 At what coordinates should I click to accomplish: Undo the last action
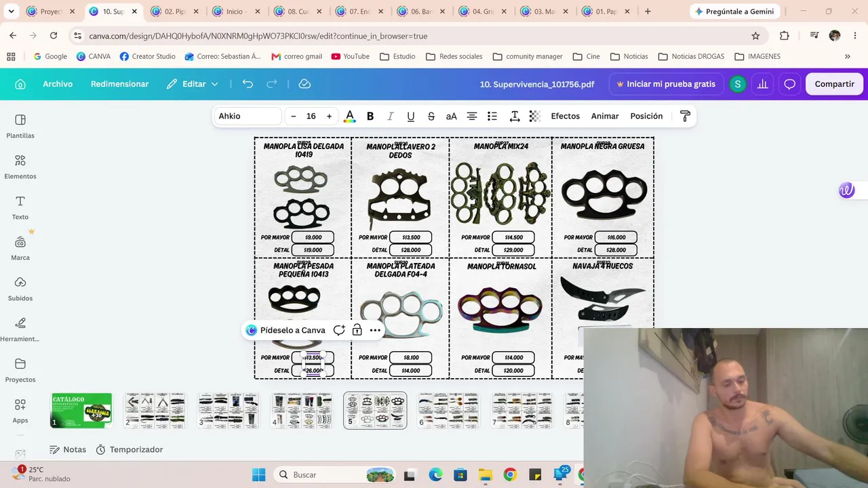(x=248, y=84)
